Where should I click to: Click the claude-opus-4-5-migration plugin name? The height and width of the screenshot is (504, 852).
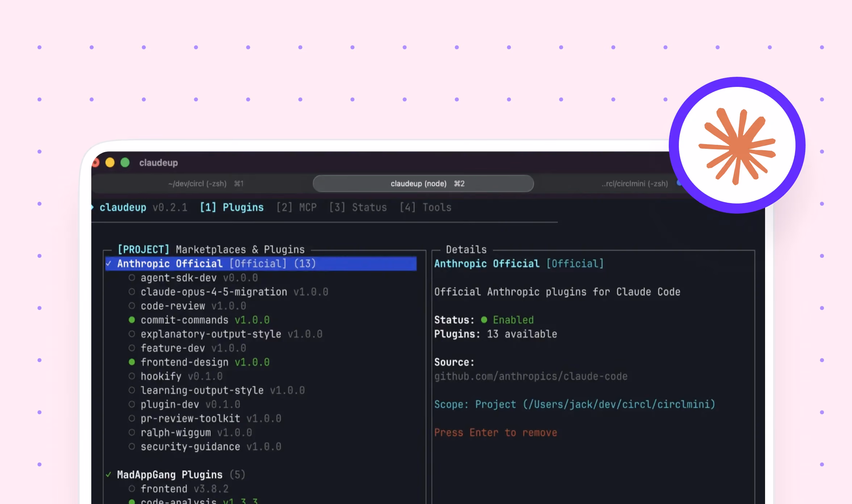[x=214, y=292]
